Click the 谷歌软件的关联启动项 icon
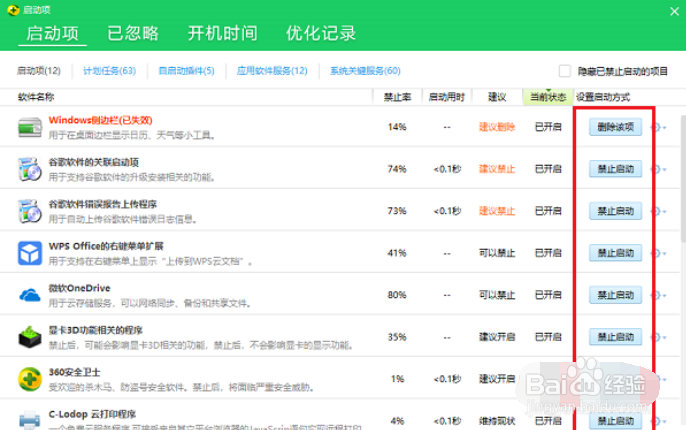This screenshot has height=430, width=686. pos(29,169)
